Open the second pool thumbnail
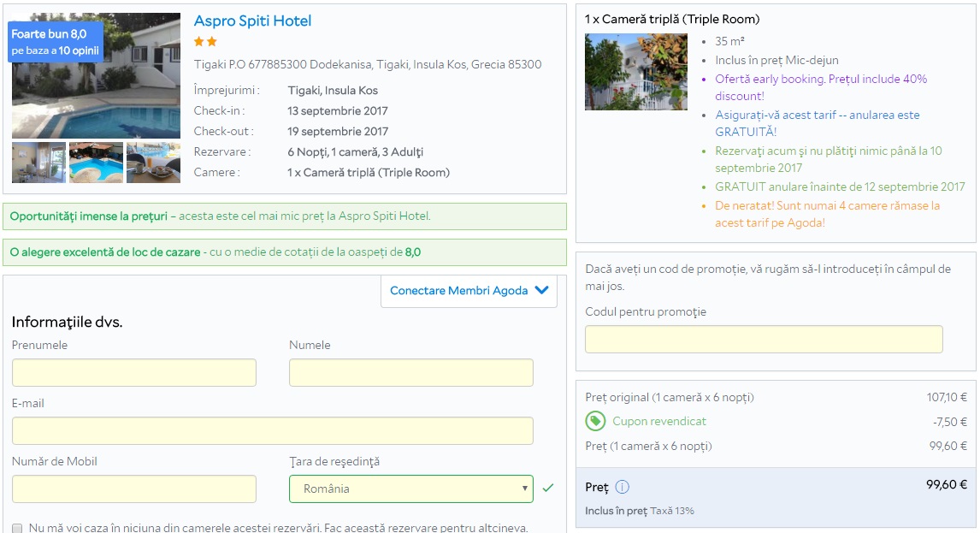Screen dimensions: 980x533 point(96,163)
